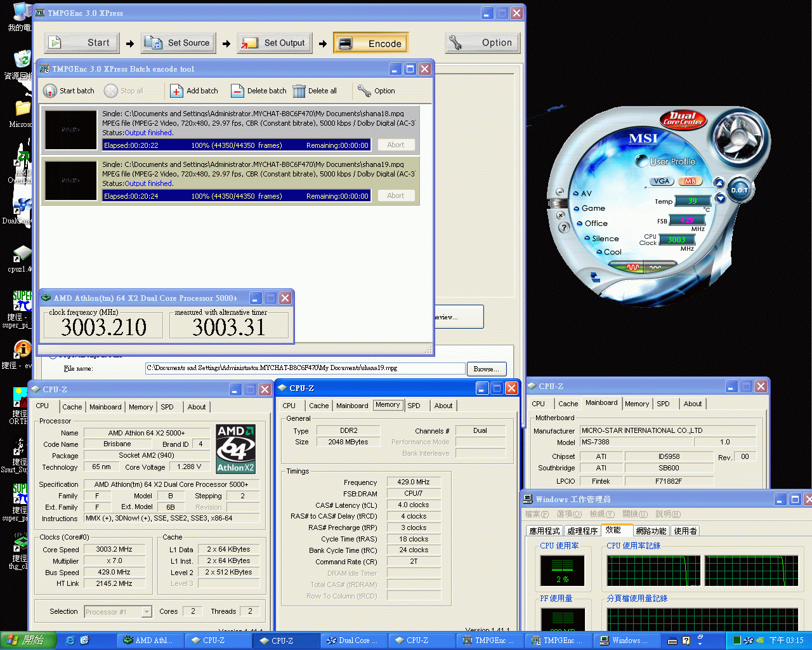
Task: Click the down arrow next to D.O.T
Action: [x=720, y=198]
